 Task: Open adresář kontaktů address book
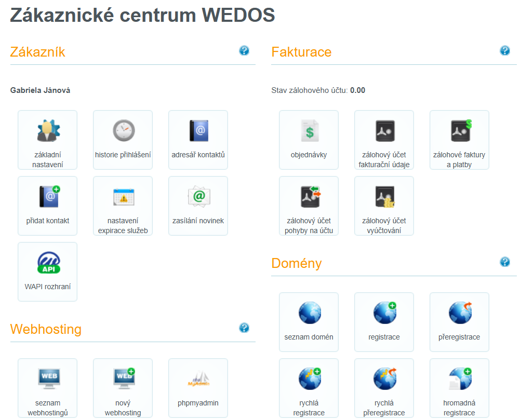point(198,140)
